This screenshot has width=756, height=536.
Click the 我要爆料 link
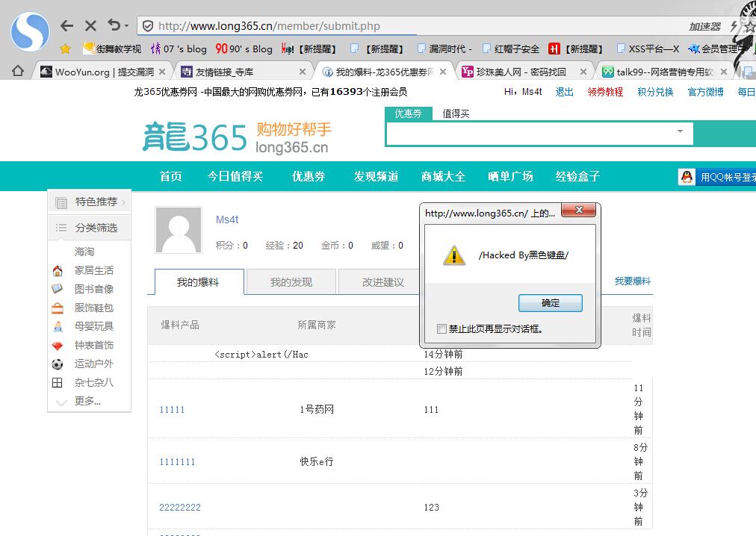click(x=633, y=281)
